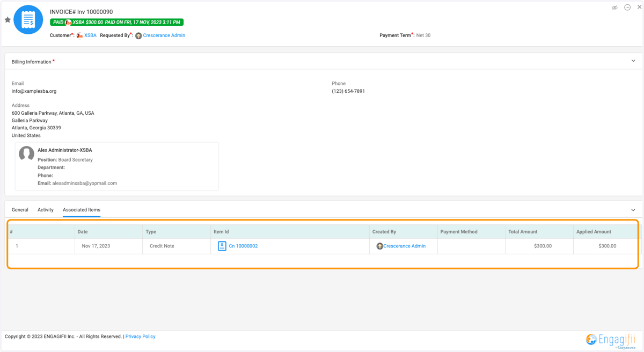The image size is (644, 352).
Task: Click Crescerance Admin avatar near Requested By
Action: pos(138,36)
